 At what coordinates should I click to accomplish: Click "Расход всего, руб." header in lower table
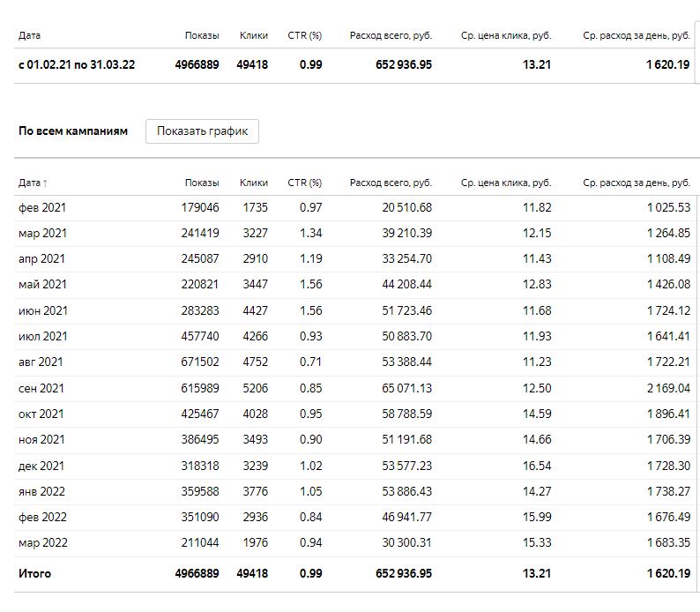pos(391,183)
